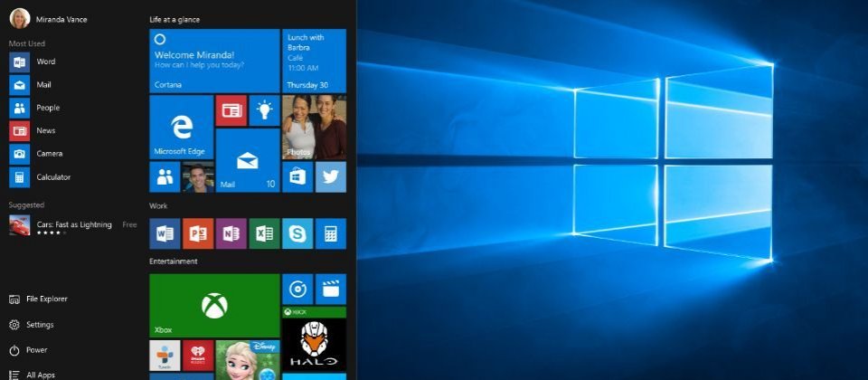Open the Twitter tile
868x380 pixels.
[331, 176]
